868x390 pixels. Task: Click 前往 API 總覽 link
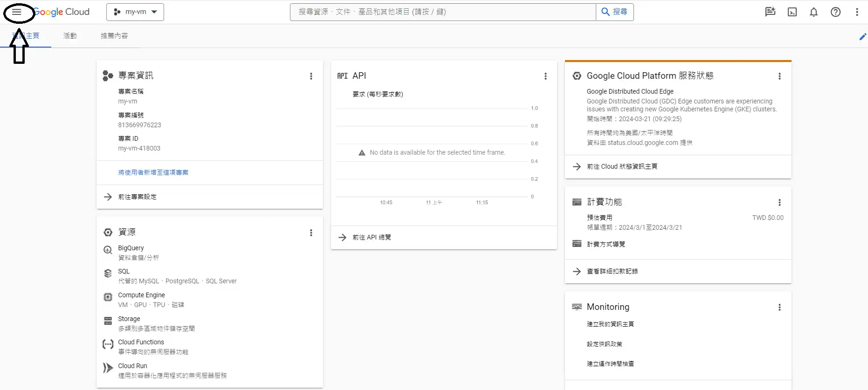(372, 238)
